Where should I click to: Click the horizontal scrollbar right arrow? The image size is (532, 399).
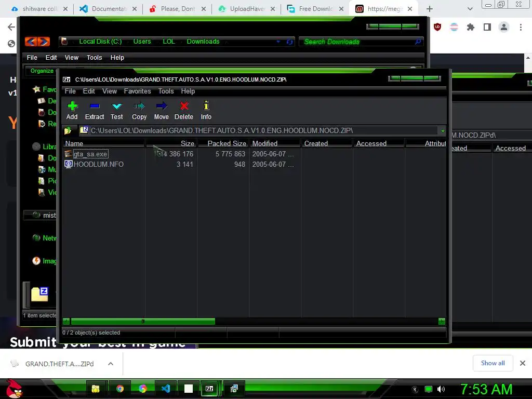[x=442, y=321]
